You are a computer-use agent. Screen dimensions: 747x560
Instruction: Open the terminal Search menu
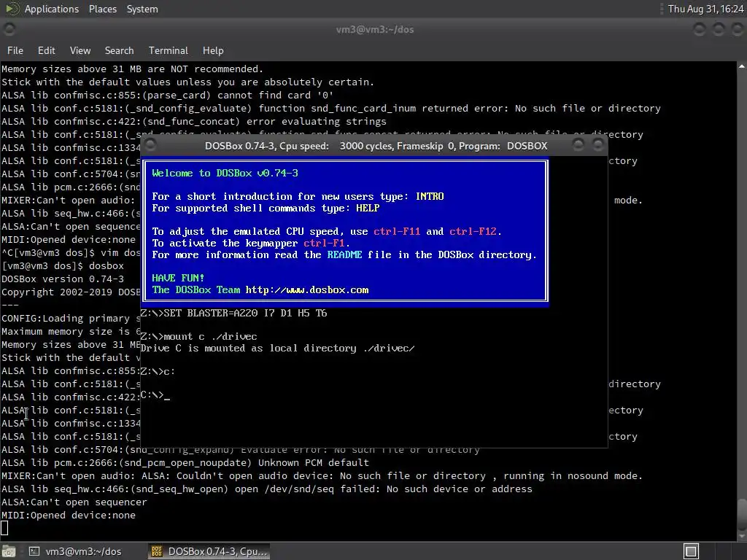coord(119,50)
